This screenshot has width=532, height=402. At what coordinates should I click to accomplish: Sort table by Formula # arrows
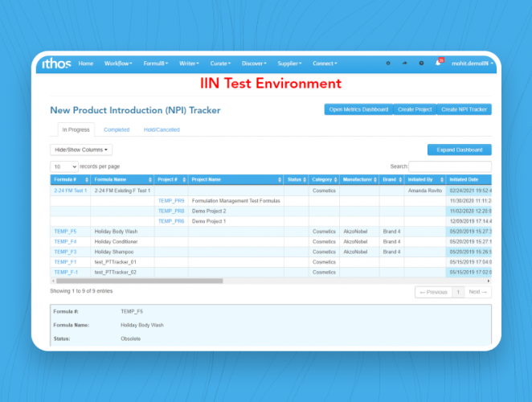tap(87, 179)
